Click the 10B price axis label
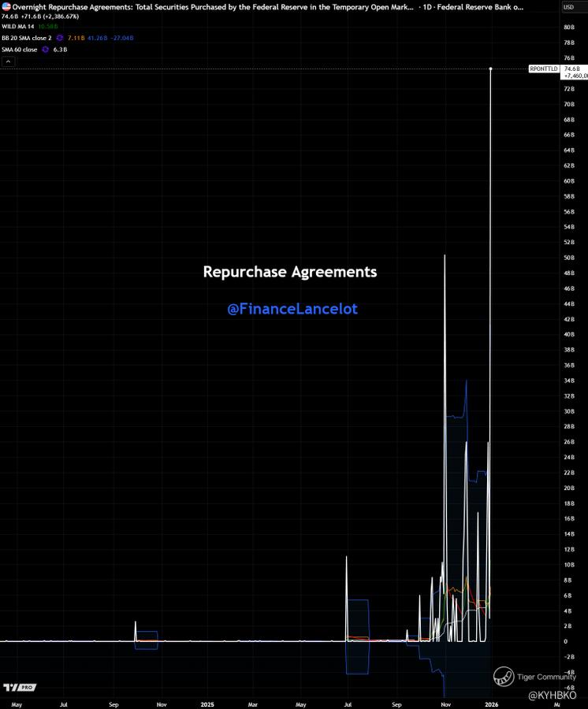588x709 pixels. point(569,565)
